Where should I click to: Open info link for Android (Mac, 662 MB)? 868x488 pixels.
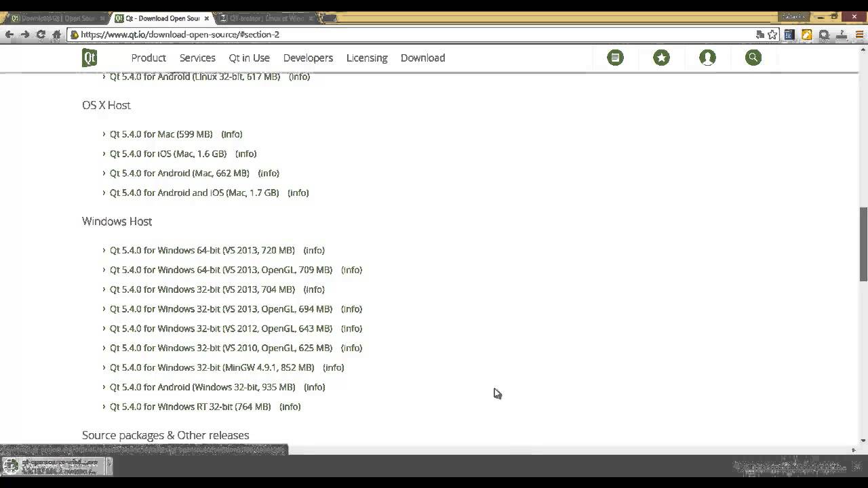click(x=269, y=174)
